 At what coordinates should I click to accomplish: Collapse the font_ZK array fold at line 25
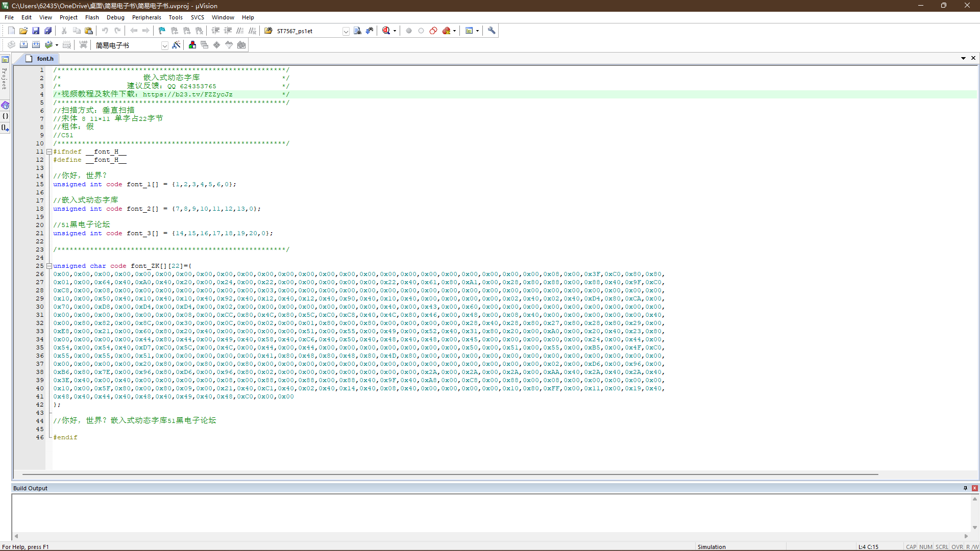(x=49, y=266)
